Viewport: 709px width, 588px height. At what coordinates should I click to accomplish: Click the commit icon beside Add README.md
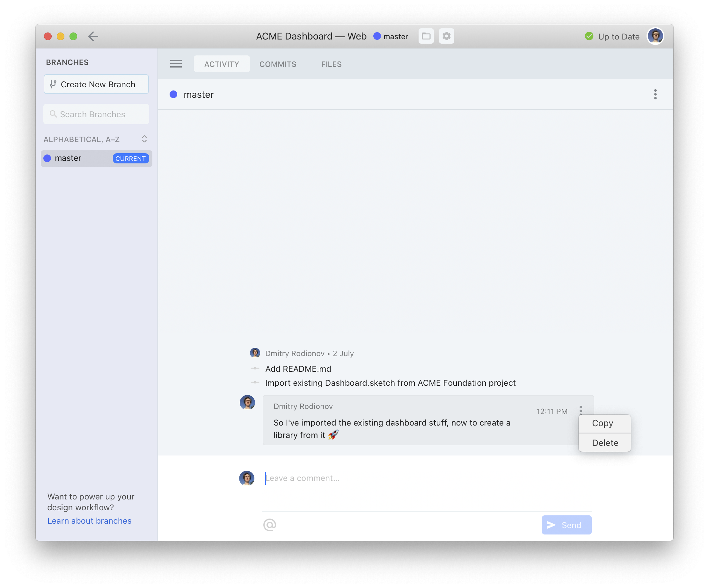click(255, 369)
